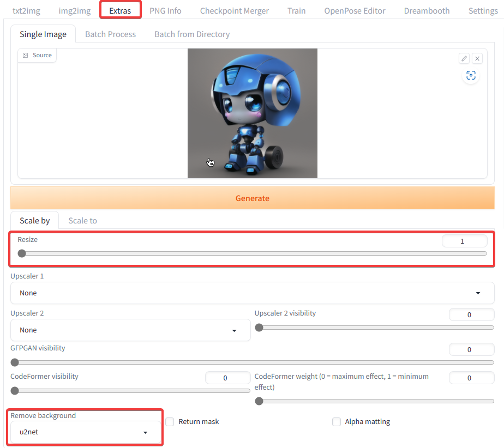Click the Upscaler 2 visibility value field
The height and width of the screenshot is (448, 504).
coord(471,314)
